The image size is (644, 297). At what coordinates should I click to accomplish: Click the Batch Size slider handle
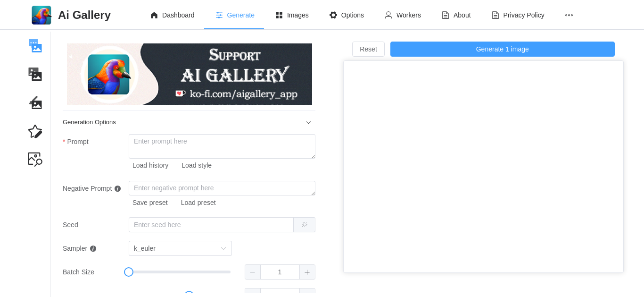(129, 272)
